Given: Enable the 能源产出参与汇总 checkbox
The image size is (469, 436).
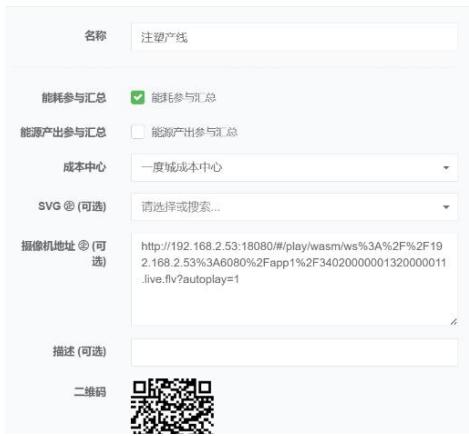Looking at the screenshot, I should 138,132.
